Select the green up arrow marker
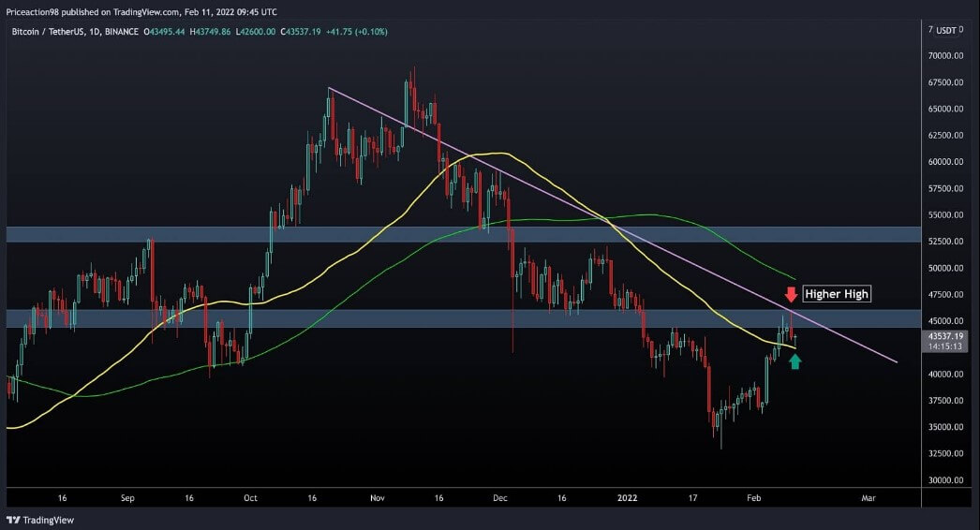Image resolution: width=980 pixels, height=530 pixels. pos(795,361)
